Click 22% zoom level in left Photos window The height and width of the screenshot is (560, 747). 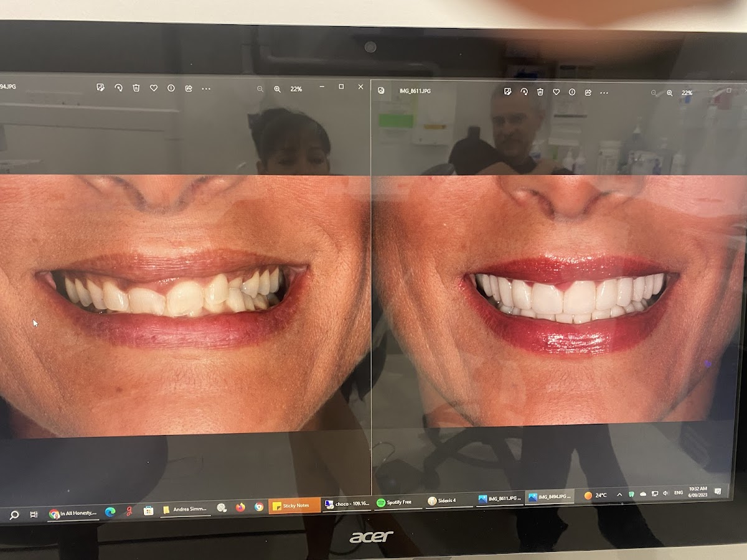coord(296,89)
